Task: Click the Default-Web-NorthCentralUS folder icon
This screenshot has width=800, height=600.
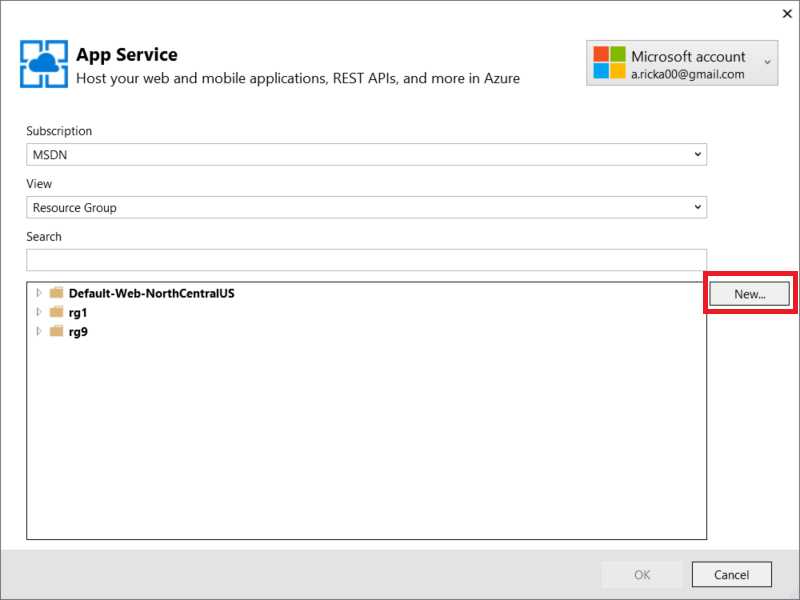Action: [56, 293]
